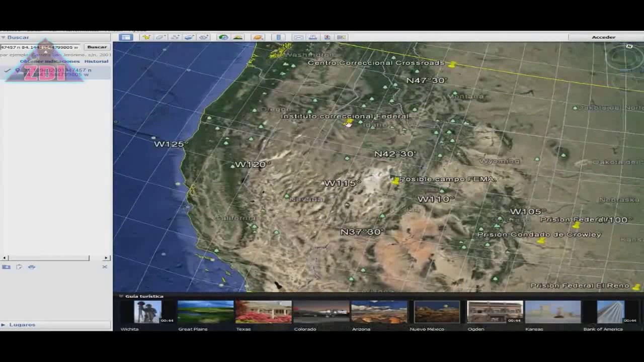Open the Nuevo México tour thumbnail
Image resolution: width=644 pixels, height=362 pixels.
pos(437,312)
